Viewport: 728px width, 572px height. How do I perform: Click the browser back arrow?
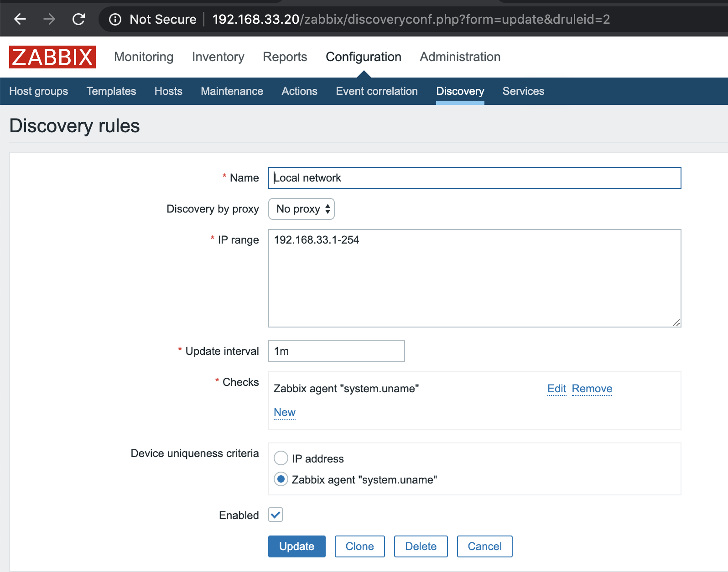pos(20,19)
